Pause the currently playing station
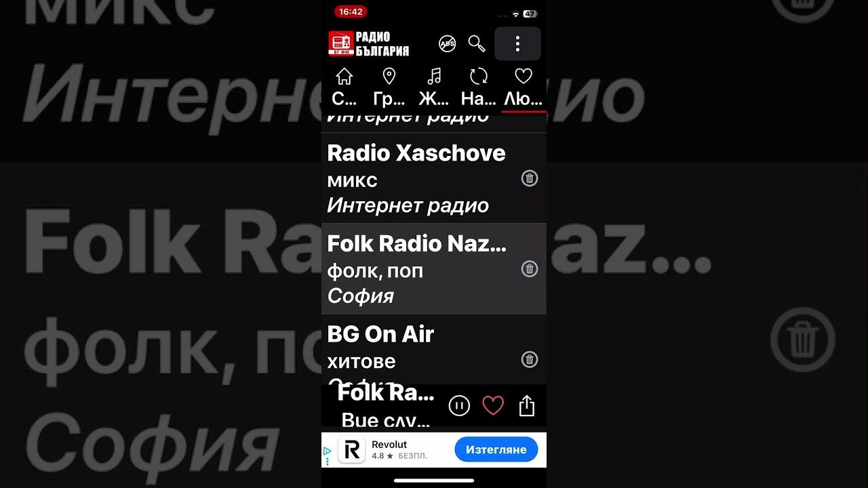 pyautogui.click(x=459, y=406)
